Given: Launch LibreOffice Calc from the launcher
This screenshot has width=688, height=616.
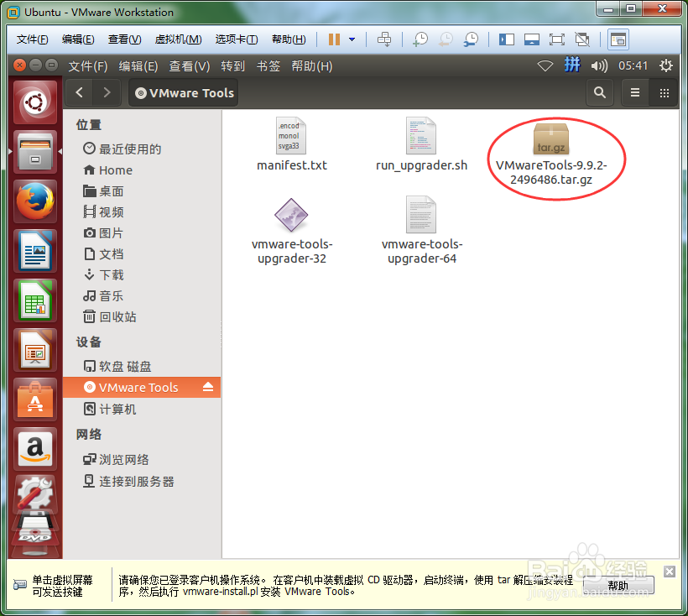Looking at the screenshot, I should (35, 300).
